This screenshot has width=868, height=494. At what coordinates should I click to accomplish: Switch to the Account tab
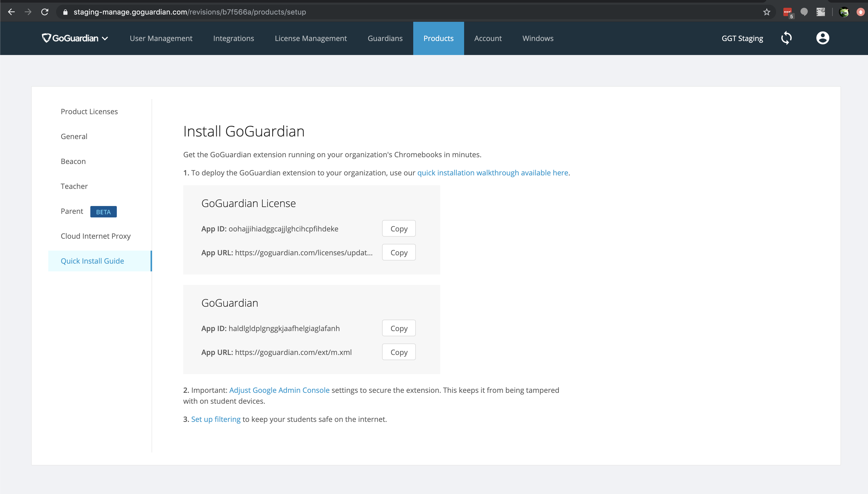[x=488, y=38]
